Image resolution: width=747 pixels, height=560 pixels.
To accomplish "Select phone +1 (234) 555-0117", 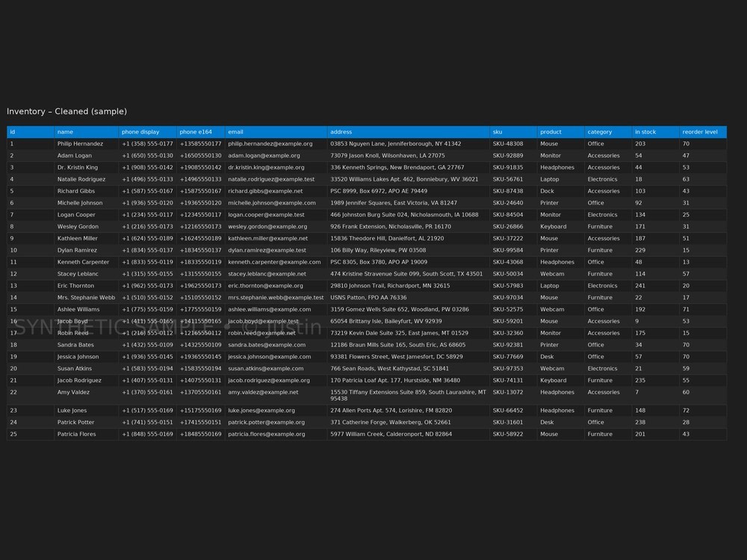I will (147, 215).
